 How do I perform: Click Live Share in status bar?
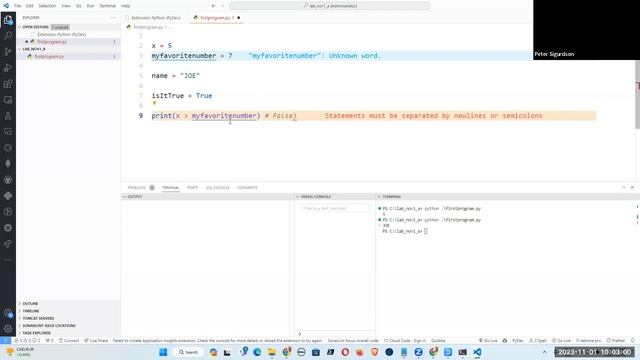(x=96, y=340)
